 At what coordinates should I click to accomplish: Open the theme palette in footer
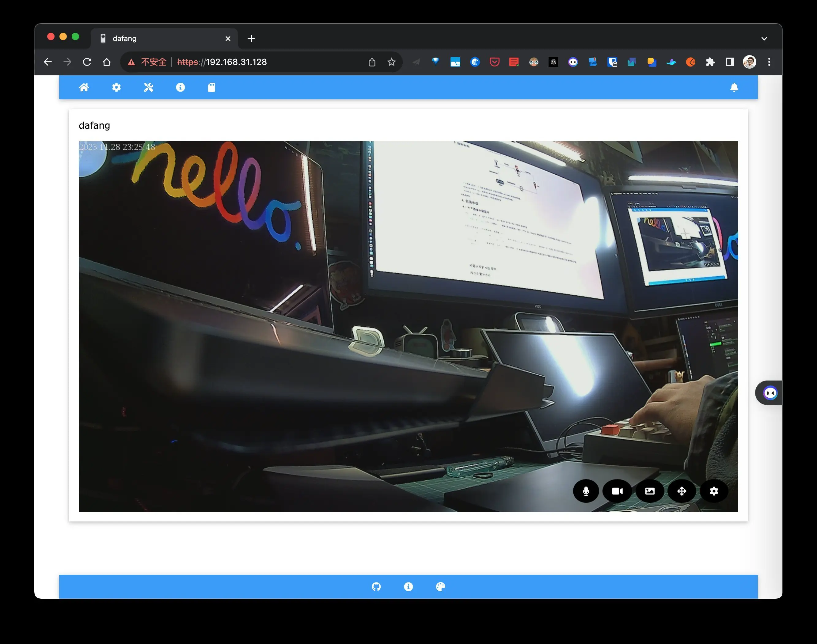click(440, 586)
